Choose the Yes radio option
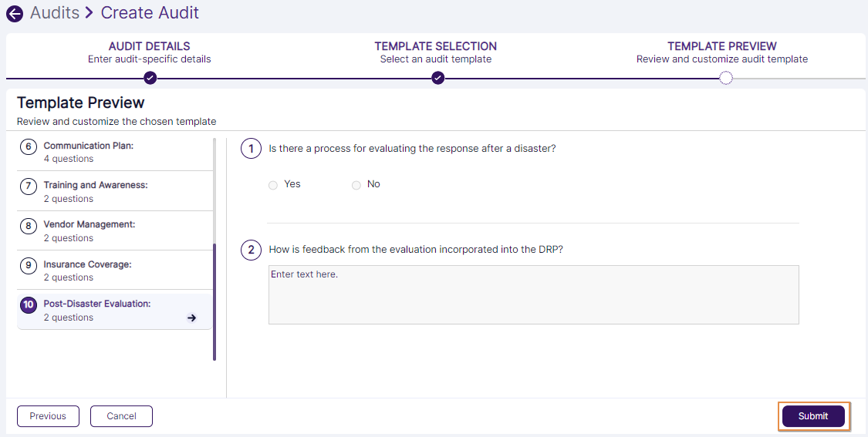 (x=273, y=185)
